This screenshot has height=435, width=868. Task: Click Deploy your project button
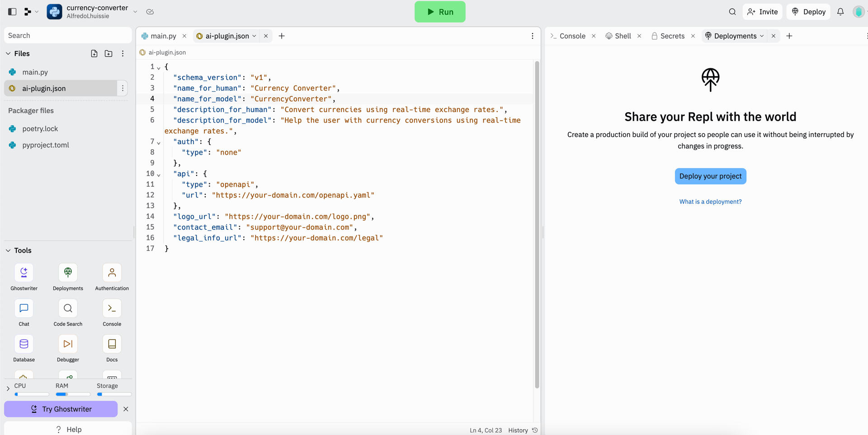pos(710,176)
